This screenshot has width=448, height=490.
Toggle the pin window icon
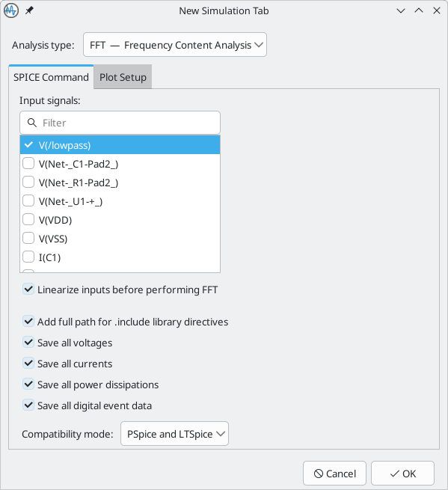[29, 10]
